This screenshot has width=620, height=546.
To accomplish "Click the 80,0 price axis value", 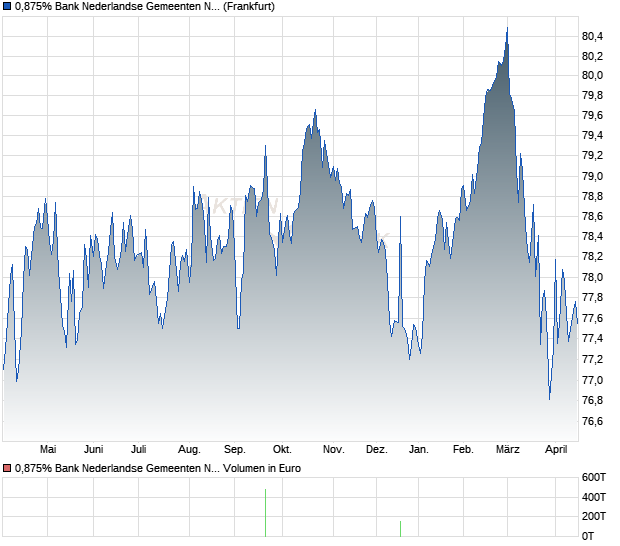I will click(593, 76).
